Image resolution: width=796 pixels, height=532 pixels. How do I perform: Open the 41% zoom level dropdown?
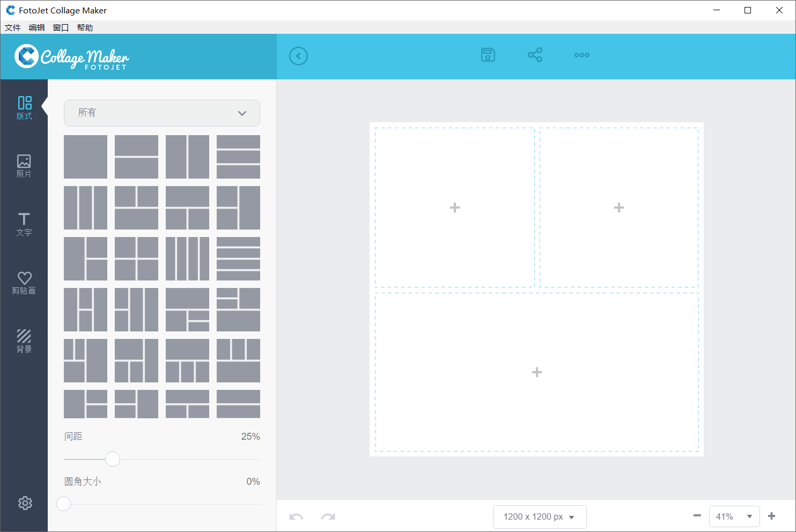(734, 516)
